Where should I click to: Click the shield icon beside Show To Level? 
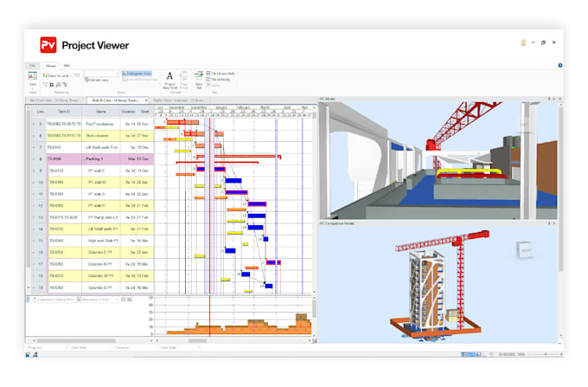pos(77,75)
